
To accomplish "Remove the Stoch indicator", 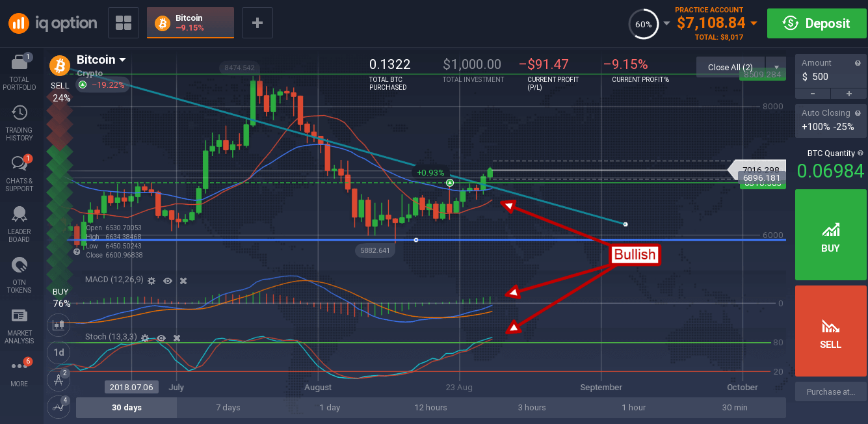I will click(176, 338).
